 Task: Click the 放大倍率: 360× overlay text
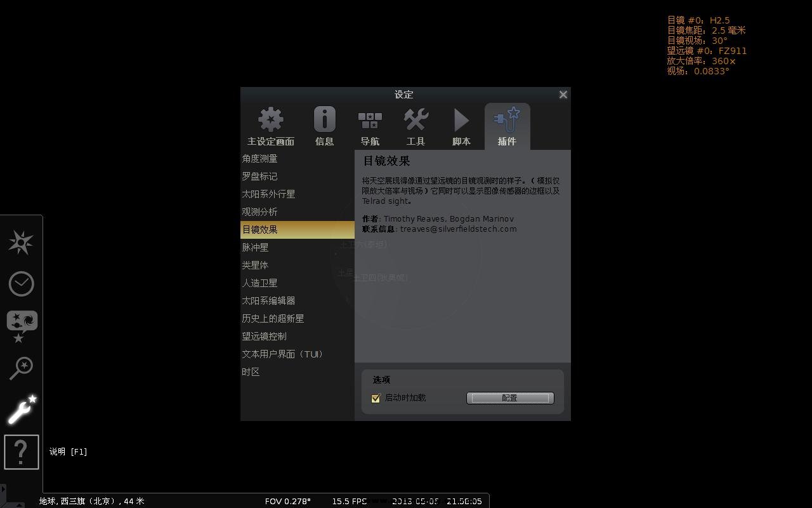702,61
